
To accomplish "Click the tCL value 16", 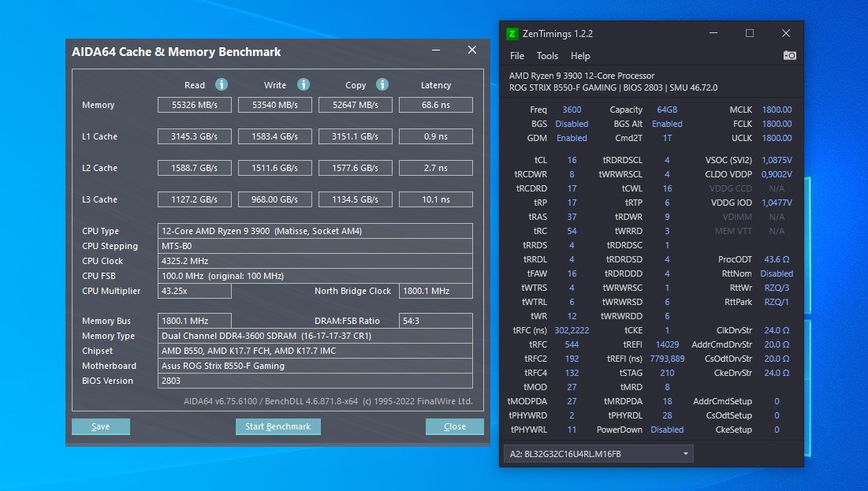I will (x=572, y=160).
